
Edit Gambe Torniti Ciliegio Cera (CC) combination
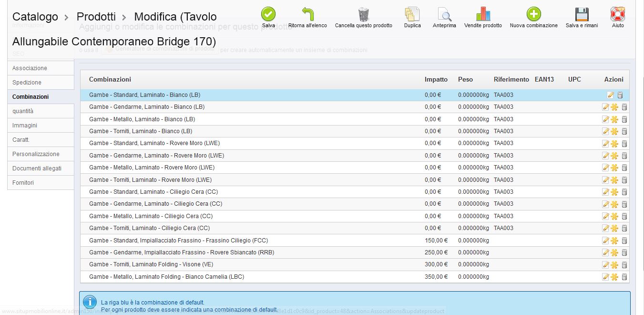click(x=606, y=228)
